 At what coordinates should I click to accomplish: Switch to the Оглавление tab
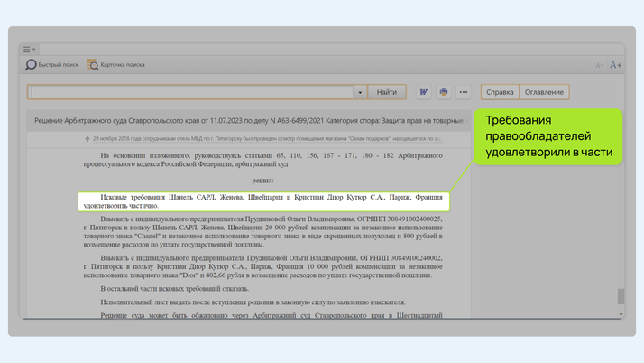click(x=545, y=92)
